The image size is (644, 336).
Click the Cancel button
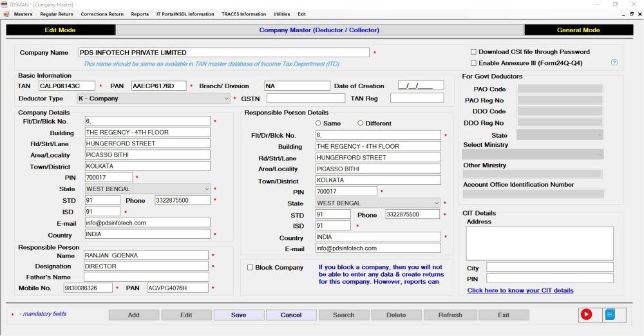point(291,315)
